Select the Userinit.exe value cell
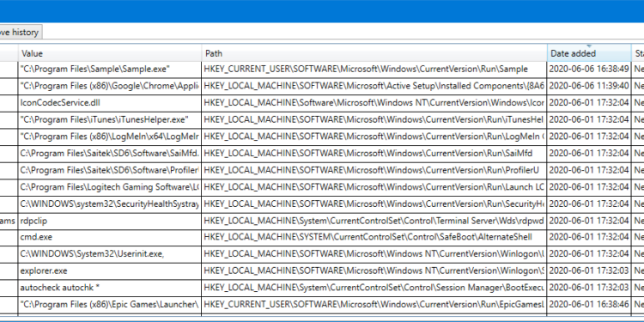This screenshot has width=644, height=322. tap(110, 254)
